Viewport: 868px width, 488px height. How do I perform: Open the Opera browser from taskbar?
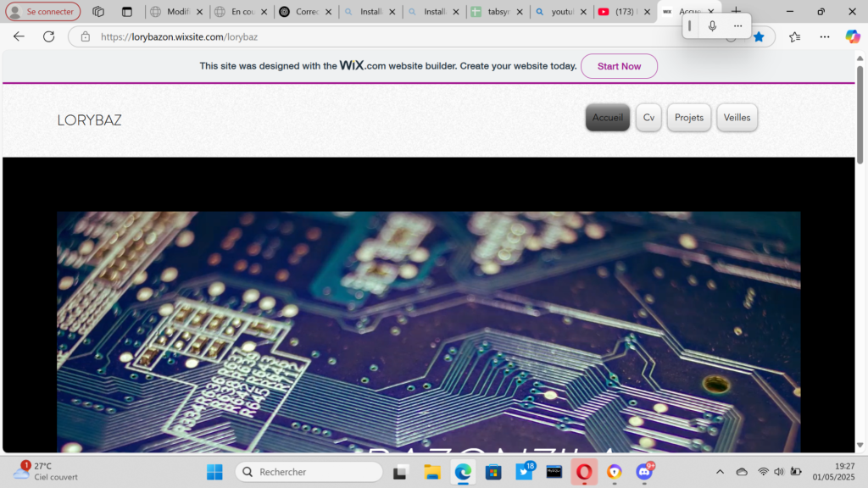point(583,472)
